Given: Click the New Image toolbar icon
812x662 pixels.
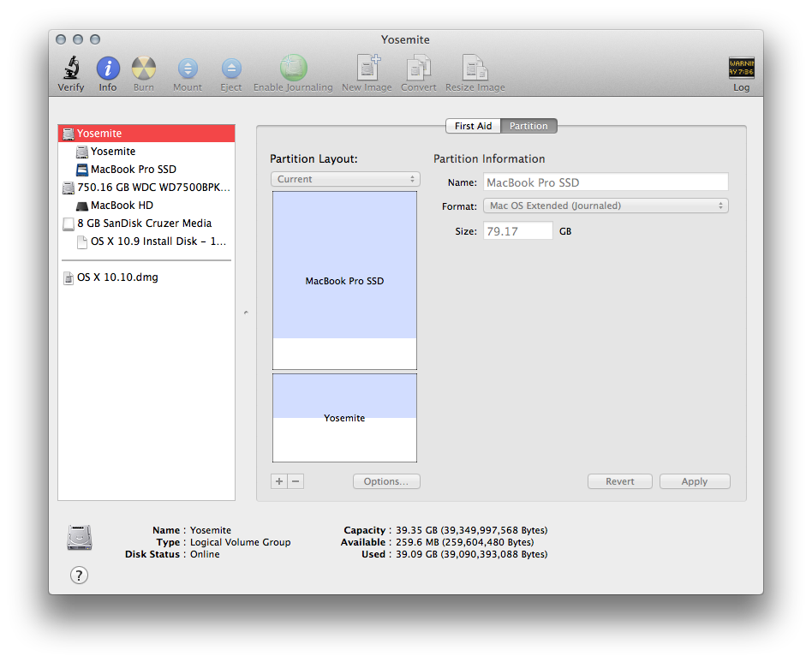Looking at the screenshot, I should [367, 68].
